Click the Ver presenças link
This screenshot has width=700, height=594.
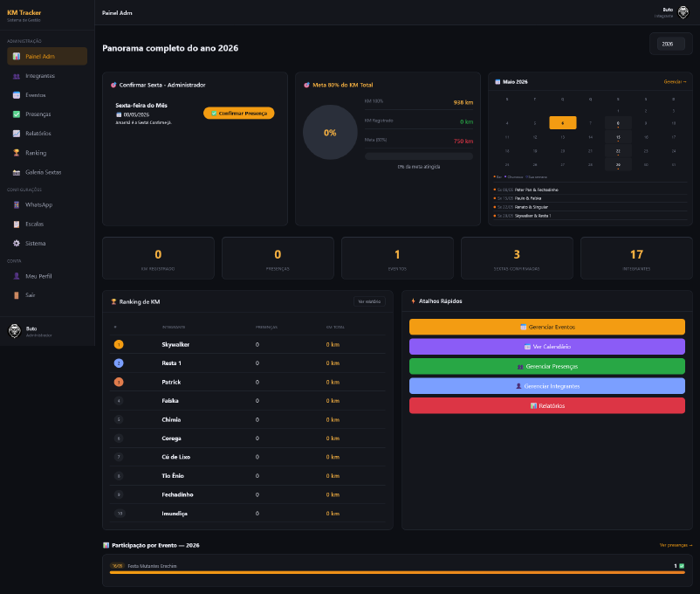pyautogui.click(x=676, y=545)
